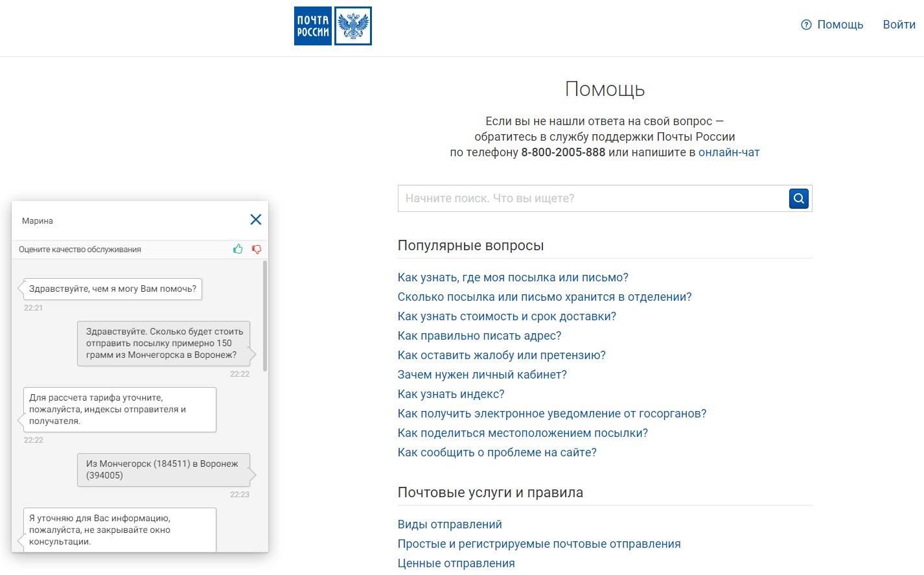Open 'Как поделиться местоположением посылки?'
The height and width of the screenshot is (575, 924).
point(523,433)
